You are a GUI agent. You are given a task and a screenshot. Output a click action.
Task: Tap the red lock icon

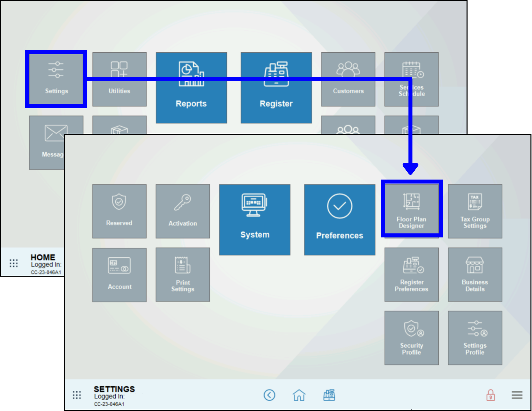491,395
